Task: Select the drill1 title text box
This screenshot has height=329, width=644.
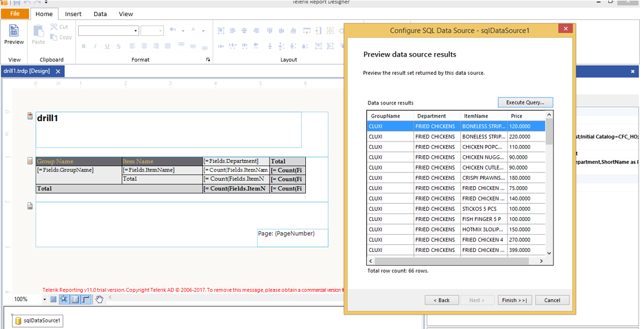Action: [168, 130]
